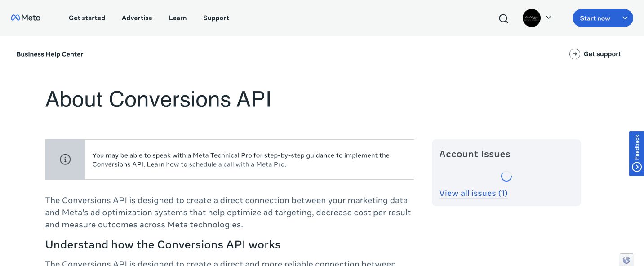Screen dimensions: 644x266
Task: Click the loading spinner in Account Issues
Action: tap(506, 176)
